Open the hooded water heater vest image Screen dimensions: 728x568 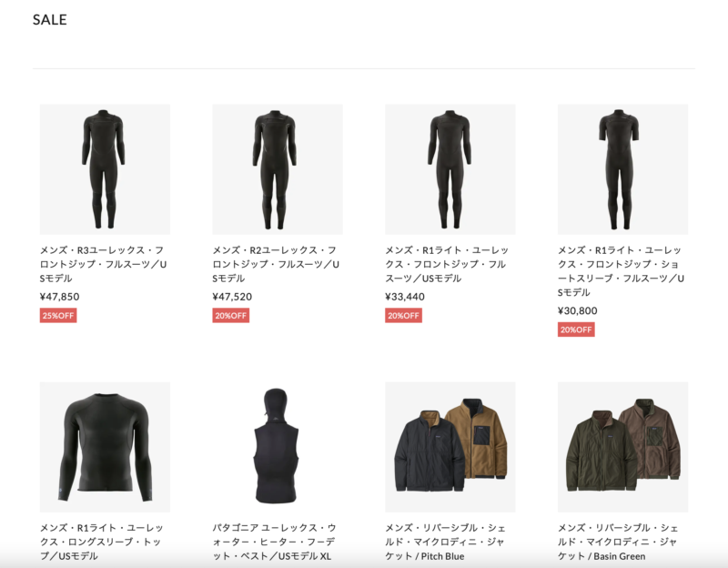[278, 447]
